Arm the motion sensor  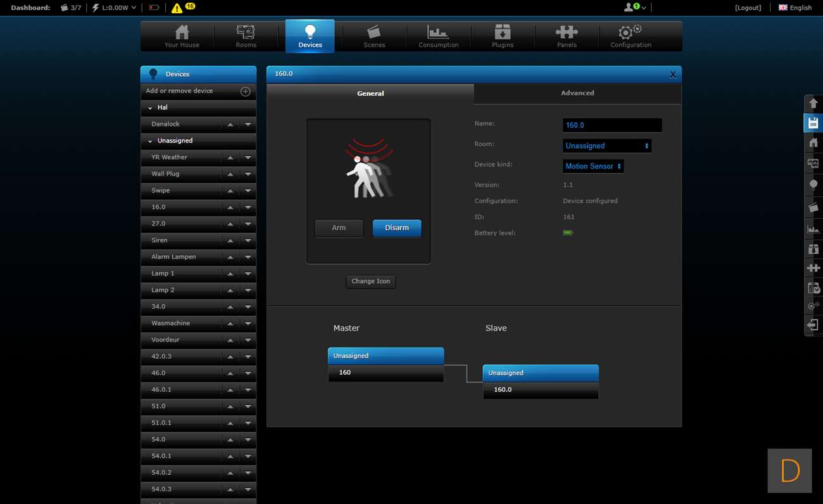[x=339, y=228]
